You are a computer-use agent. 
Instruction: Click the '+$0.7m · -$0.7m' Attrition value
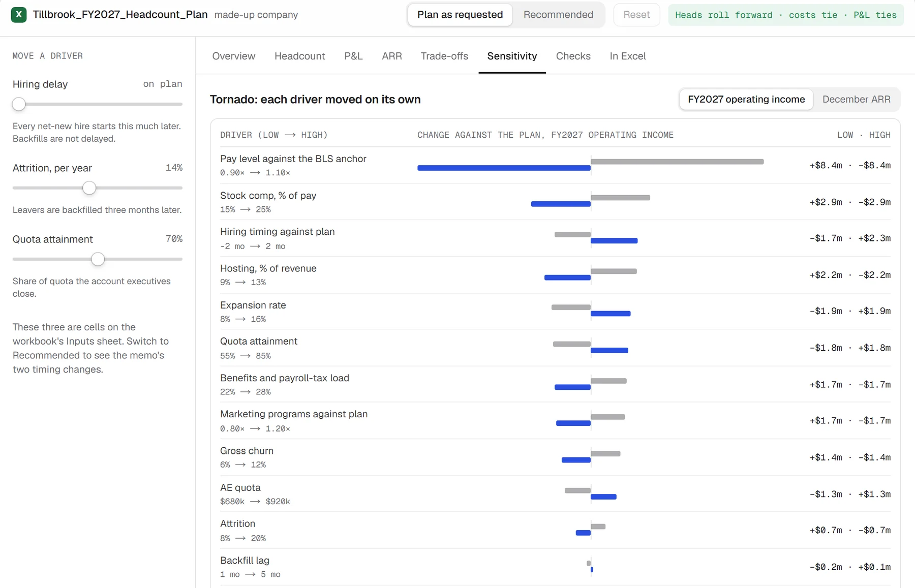point(850,530)
